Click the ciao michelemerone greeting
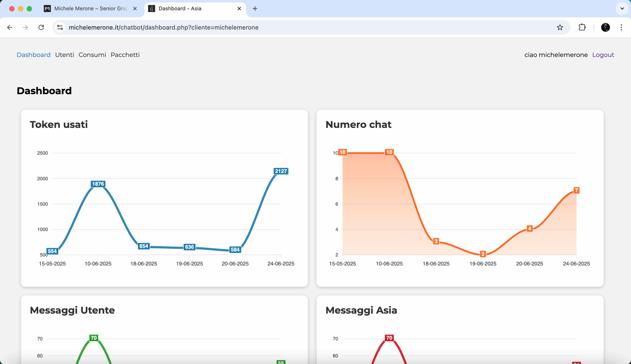Viewport: 631px width, 364px height. [556, 55]
